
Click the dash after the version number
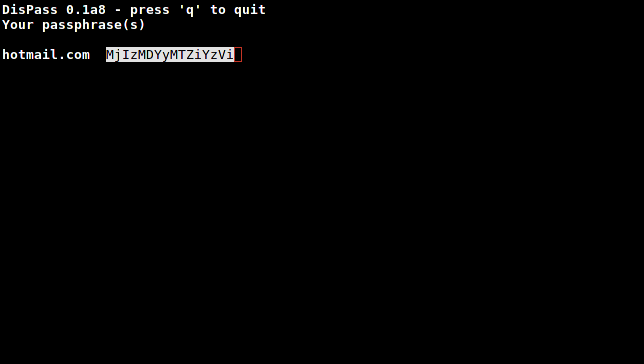click(118, 10)
